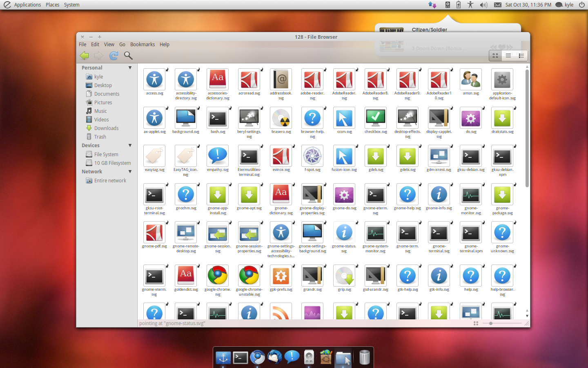This screenshot has width=588, height=368.
Task: Open the Trash from sidebar
Action: pyautogui.click(x=100, y=137)
